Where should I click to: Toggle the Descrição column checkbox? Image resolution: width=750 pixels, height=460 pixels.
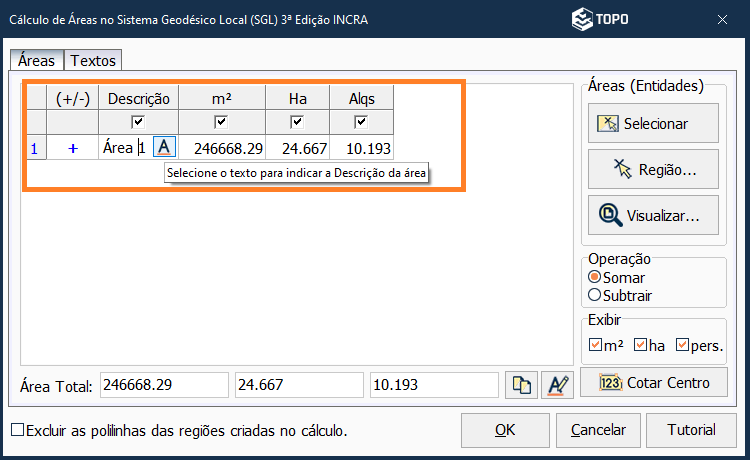[x=139, y=122]
